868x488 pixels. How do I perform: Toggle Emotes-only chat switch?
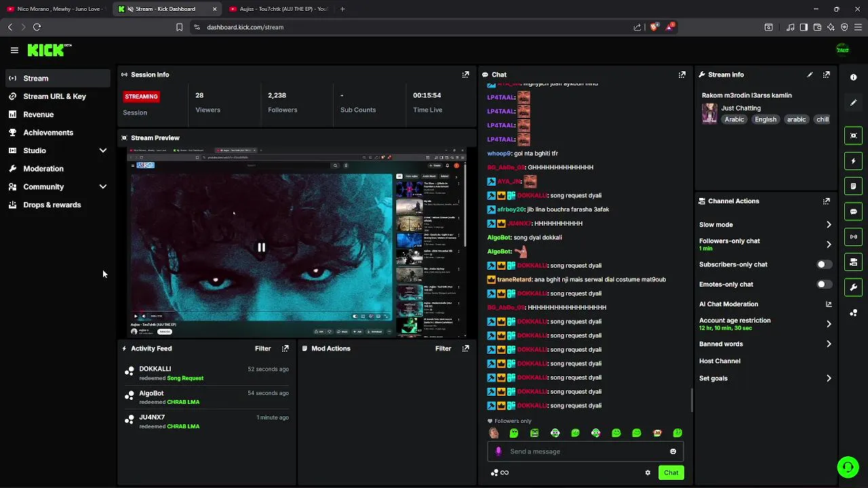pyautogui.click(x=823, y=284)
